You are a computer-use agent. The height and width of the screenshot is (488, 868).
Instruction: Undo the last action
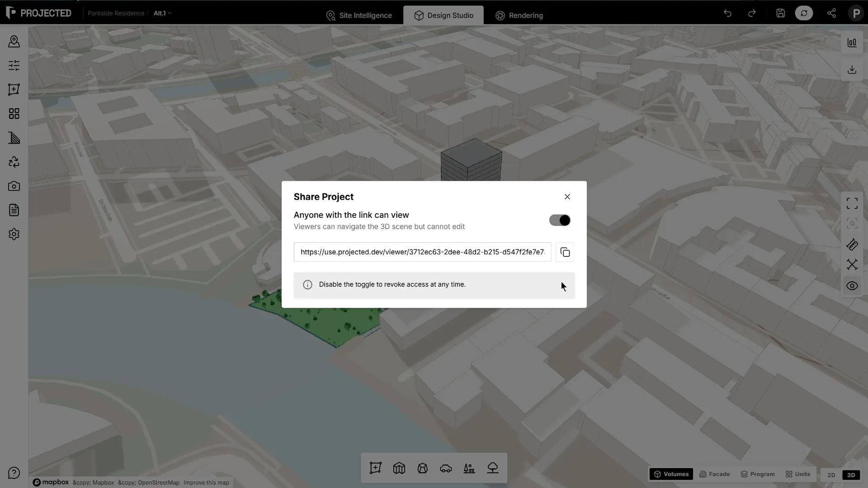[727, 13]
